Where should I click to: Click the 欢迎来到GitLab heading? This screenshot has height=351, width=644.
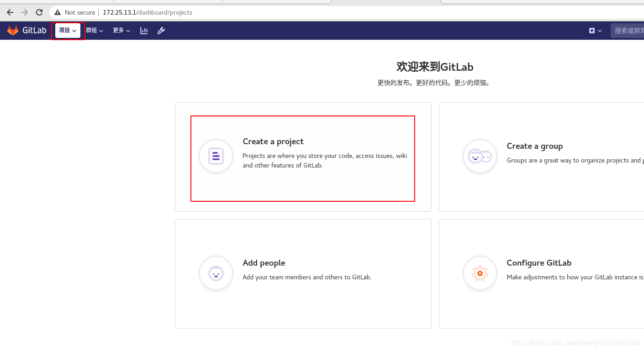pyautogui.click(x=435, y=67)
